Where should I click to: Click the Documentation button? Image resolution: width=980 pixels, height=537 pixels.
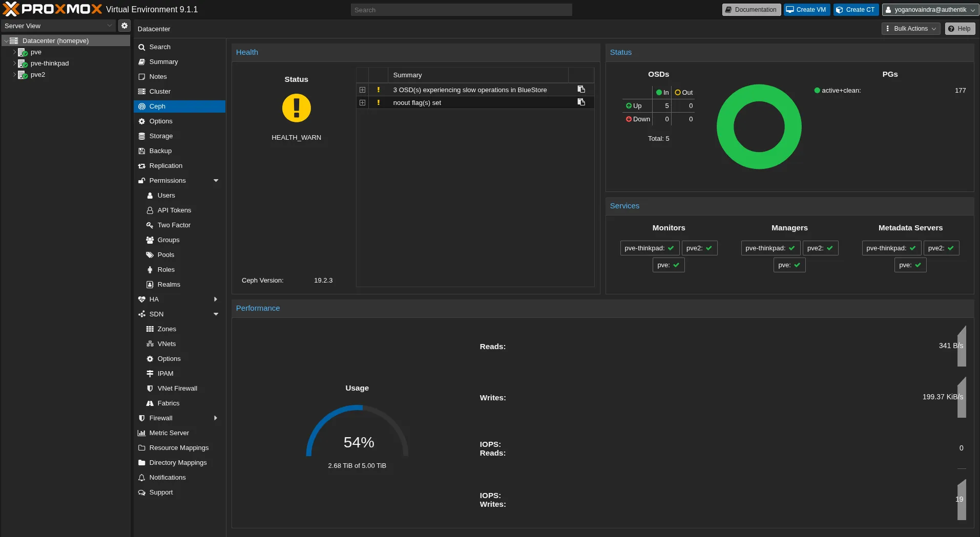[x=751, y=10]
